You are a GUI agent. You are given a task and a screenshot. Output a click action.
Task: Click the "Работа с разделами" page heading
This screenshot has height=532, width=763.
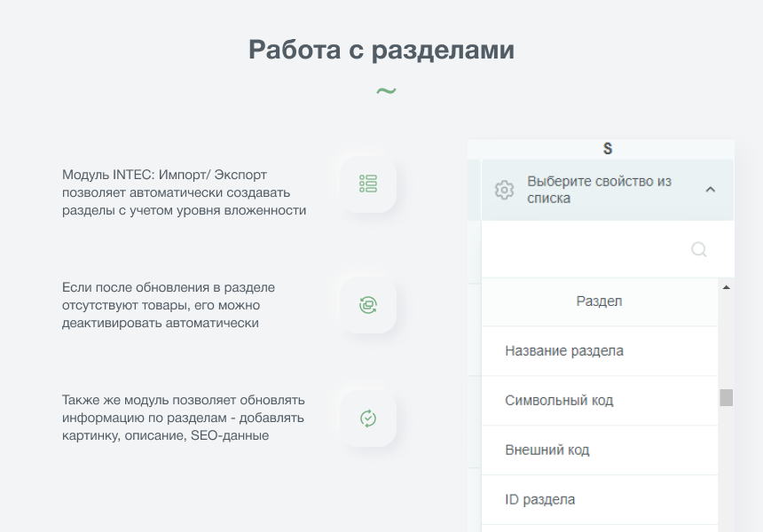(381, 50)
